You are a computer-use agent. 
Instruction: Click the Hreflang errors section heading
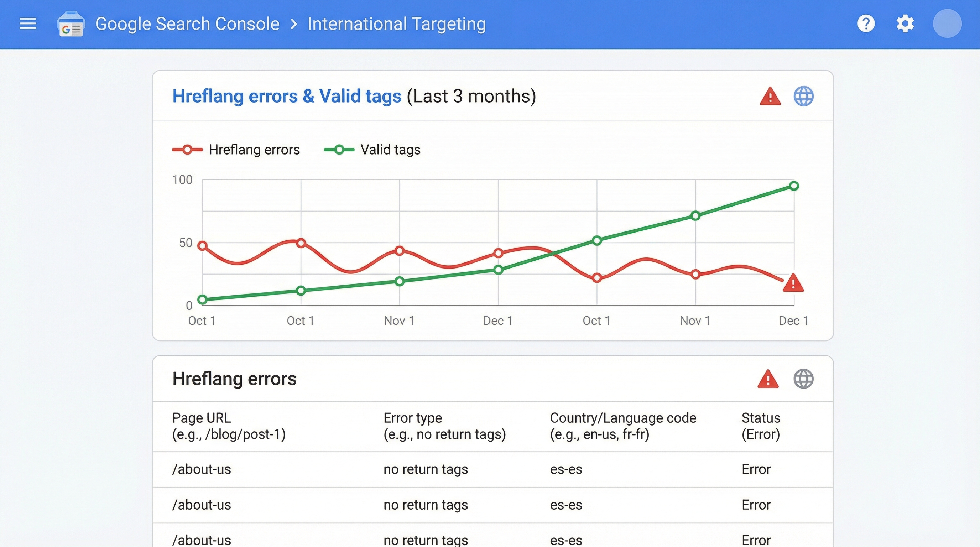(234, 379)
